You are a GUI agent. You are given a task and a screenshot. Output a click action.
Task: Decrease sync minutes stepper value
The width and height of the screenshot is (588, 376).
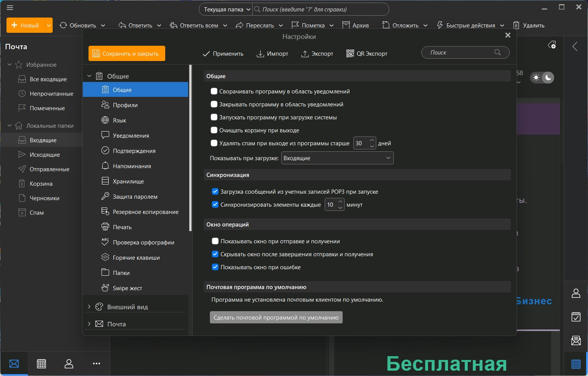coord(340,208)
